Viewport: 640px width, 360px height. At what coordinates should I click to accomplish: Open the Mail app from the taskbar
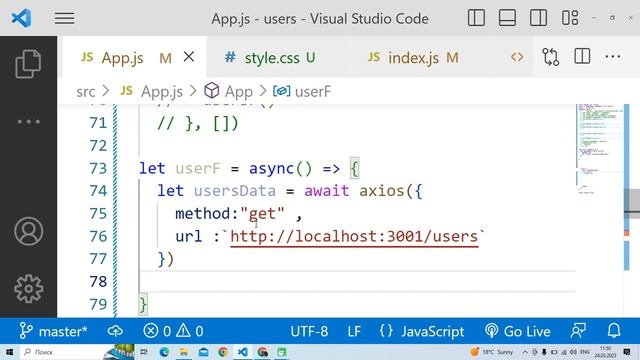(203, 352)
